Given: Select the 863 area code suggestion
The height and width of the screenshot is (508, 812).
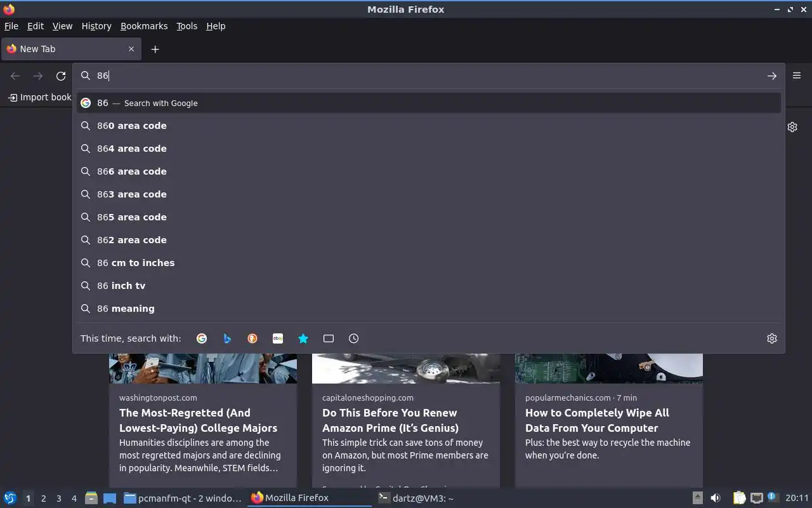Looking at the screenshot, I should [429, 194].
